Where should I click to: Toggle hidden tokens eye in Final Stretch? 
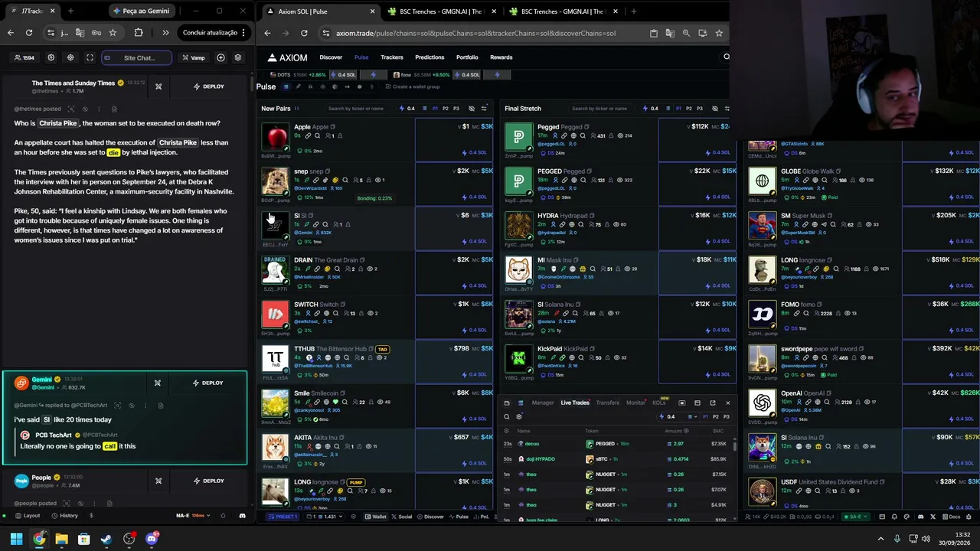pyautogui.click(x=715, y=109)
